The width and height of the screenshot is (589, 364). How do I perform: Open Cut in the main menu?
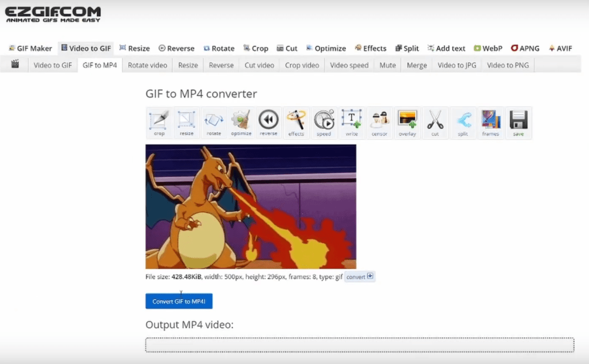pyautogui.click(x=287, y=48)
